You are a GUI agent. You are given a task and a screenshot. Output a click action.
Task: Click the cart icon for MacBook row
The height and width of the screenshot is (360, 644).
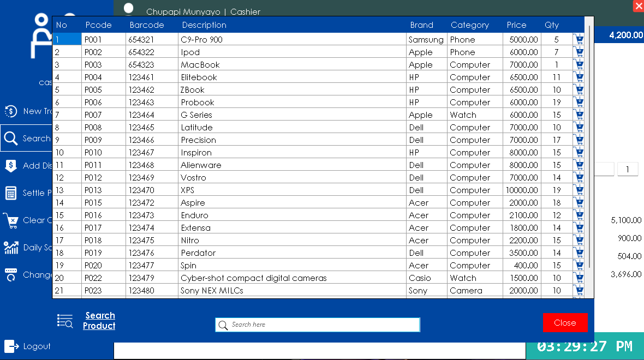(579, 64)
